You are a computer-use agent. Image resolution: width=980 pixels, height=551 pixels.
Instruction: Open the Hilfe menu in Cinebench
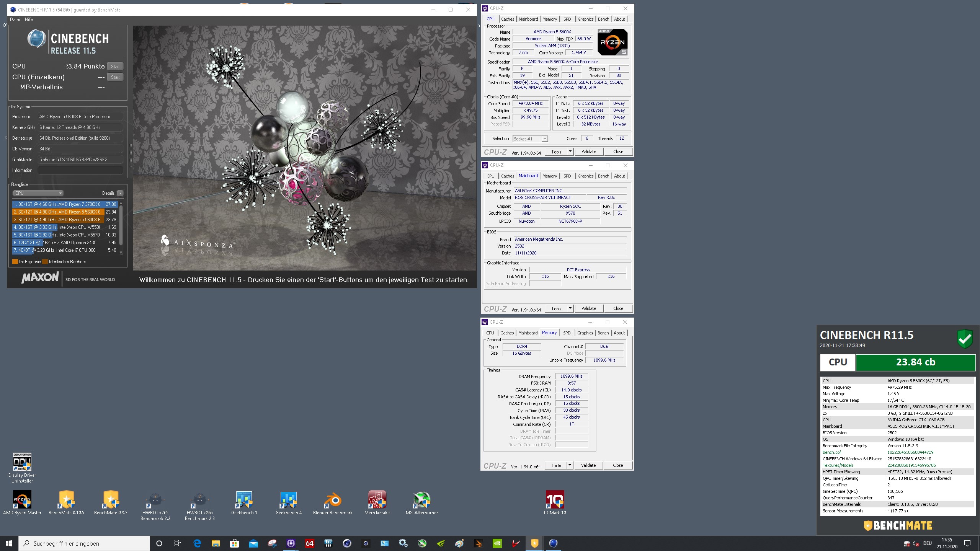coord(29,20)
